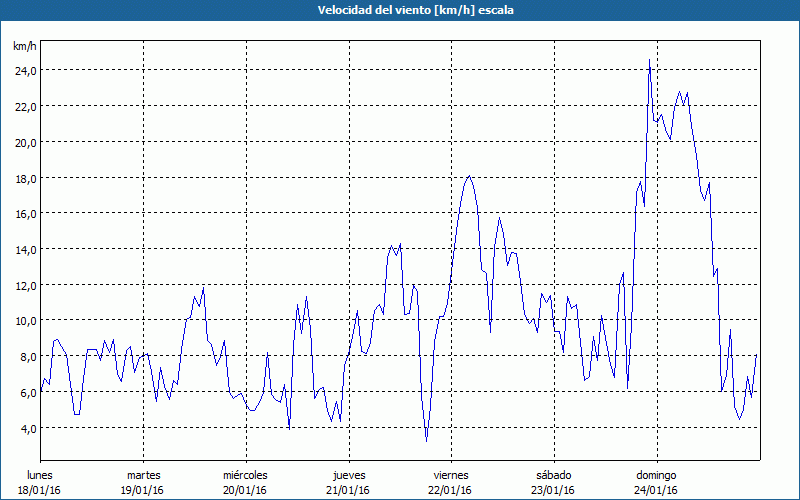Click the 20,0 value on the y-axis
The width and height of the screenshot is (800, 500).
[x=25, y=142]
